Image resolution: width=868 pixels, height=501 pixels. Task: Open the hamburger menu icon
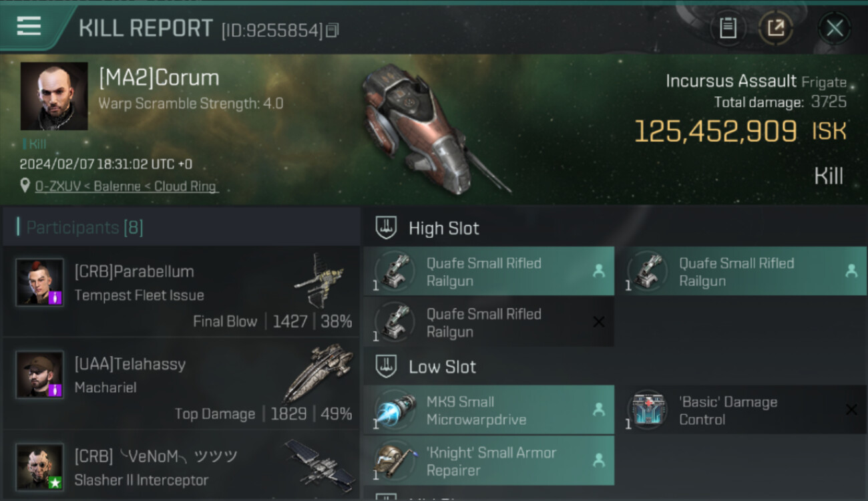(x=29, y=27)
